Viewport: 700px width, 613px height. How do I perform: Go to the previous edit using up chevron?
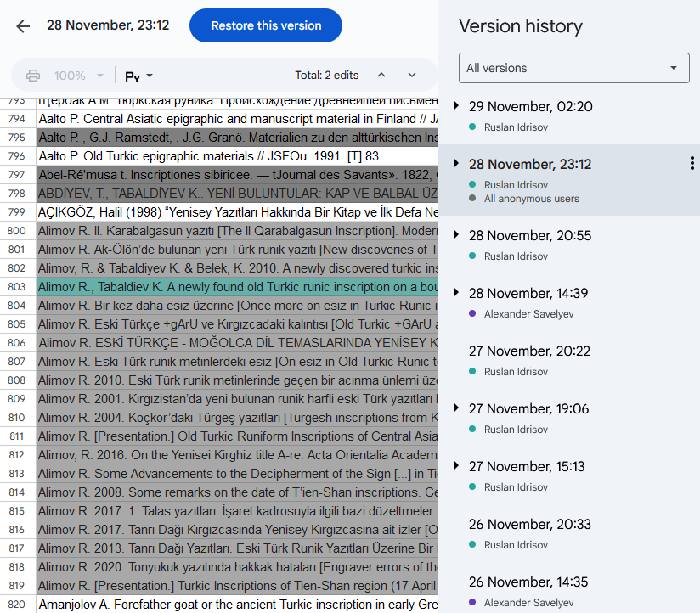point(381,76)
